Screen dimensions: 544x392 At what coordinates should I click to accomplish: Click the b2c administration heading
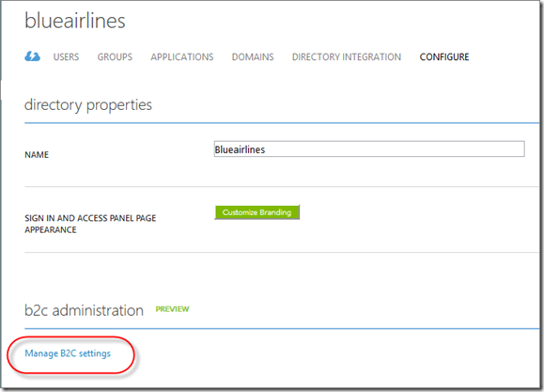84,310
